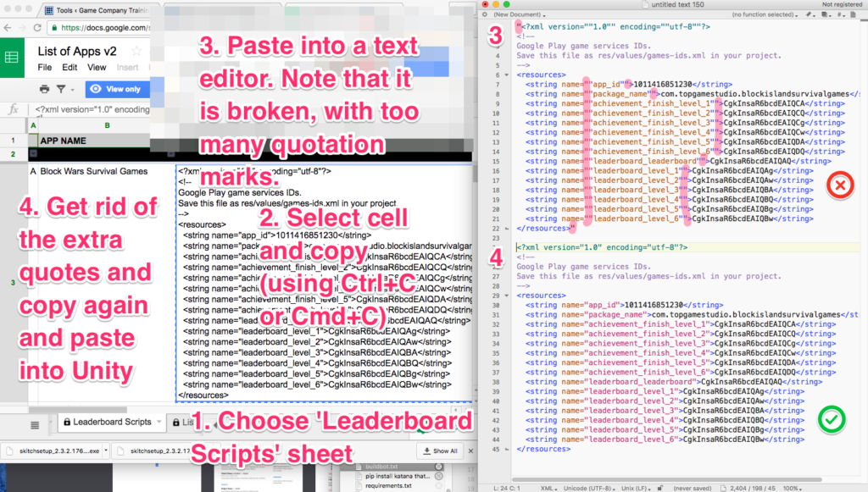868x492 pixels.
Task: Select column B header
Action: tap(107, 125)
